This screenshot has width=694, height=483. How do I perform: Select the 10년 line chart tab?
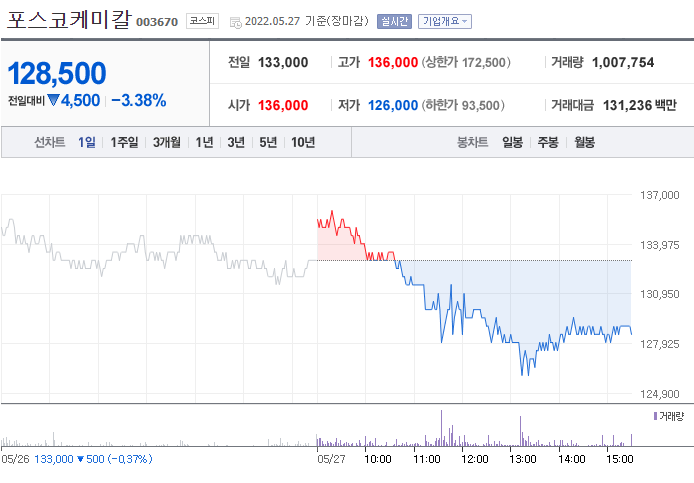(303, 142)
